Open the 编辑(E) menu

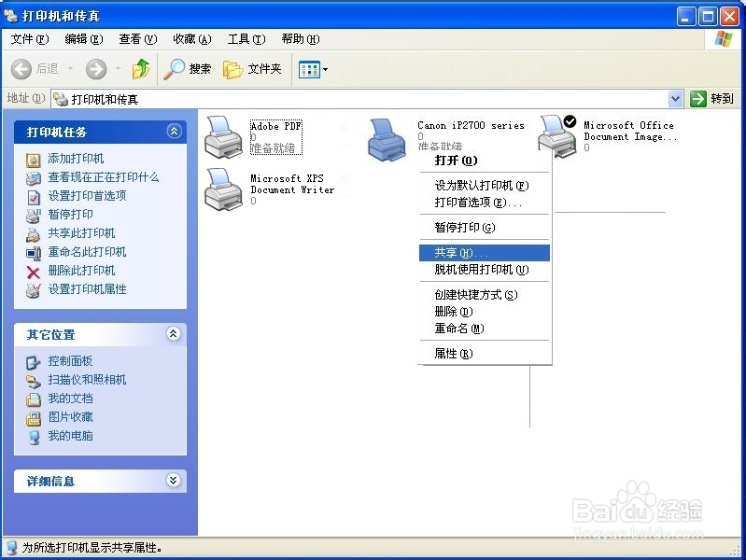[x=84, y=39]
